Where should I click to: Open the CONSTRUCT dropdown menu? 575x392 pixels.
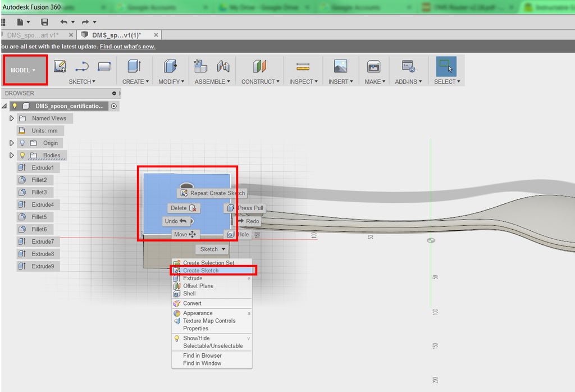pos(261,81)
